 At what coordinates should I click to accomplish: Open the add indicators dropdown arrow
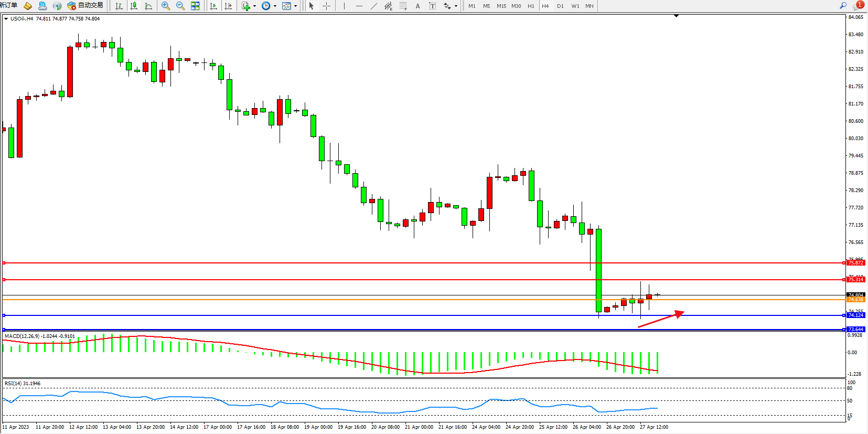click(254, 6)
